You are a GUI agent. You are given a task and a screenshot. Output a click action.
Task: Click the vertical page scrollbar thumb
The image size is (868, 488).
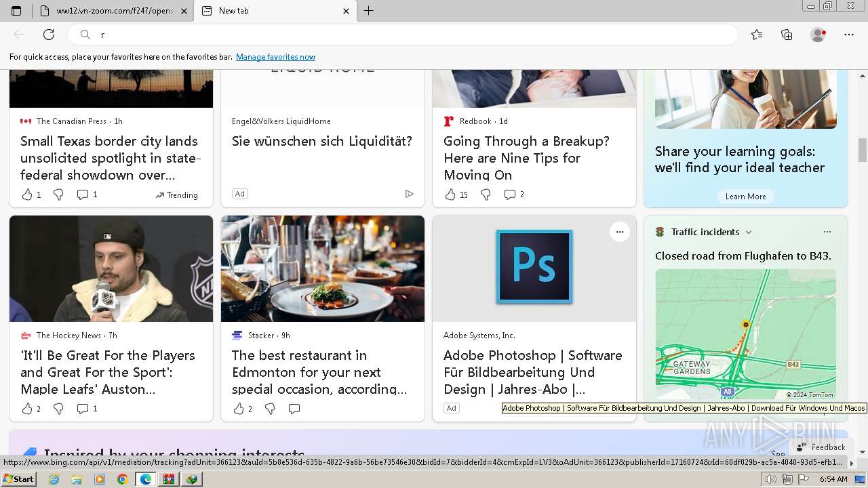point(863,150)
